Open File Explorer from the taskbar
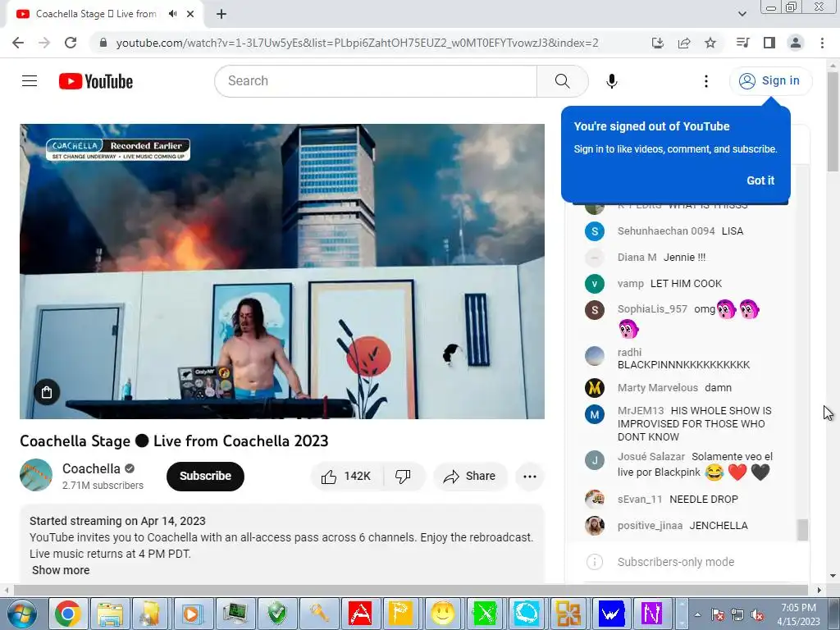Image resolution: width=840 pixels, height=630 pixels. 110,614
